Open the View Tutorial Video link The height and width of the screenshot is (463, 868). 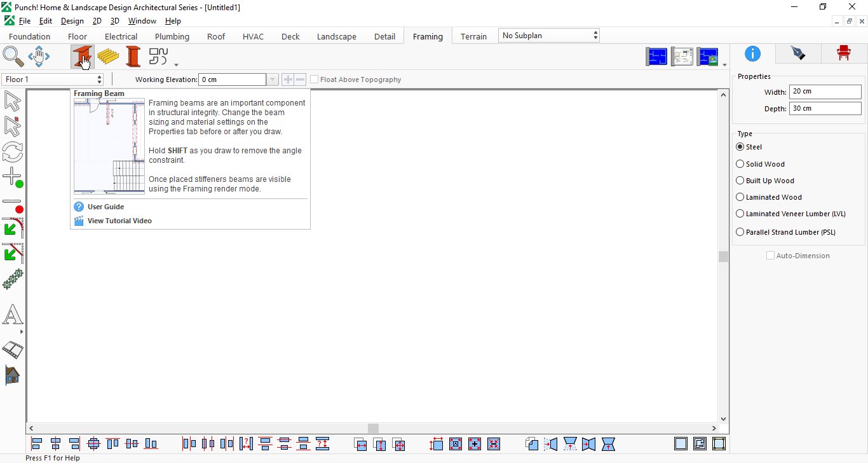click(119, 221)
